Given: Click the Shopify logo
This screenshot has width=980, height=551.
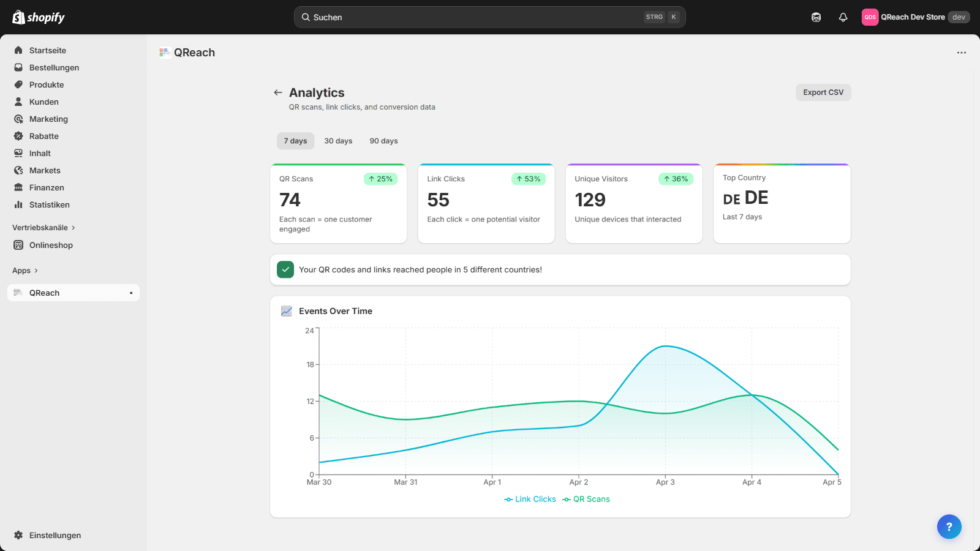Looking at the screenshot, I should pyautogui.click(x=38, y=17).
